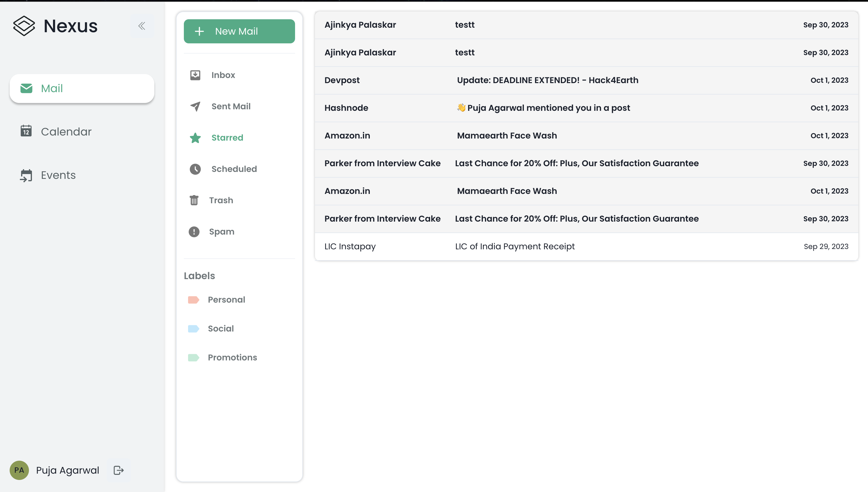Go to the Events section
Image resolution: width=868 pixels, height=492 pixels.
tap(58, 175)
